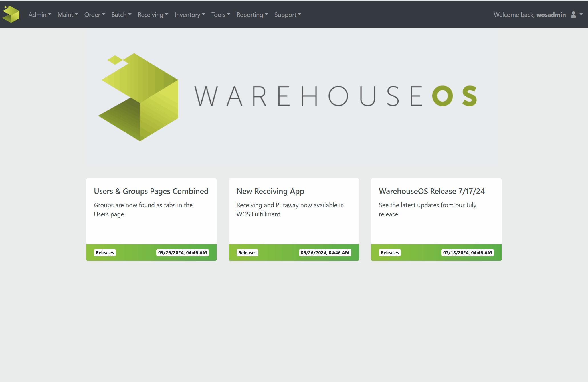Click the WarehouseOS cube logo in navbar
Image resolution: width=588 pixels, height=382 pixels.
(11, 14)
